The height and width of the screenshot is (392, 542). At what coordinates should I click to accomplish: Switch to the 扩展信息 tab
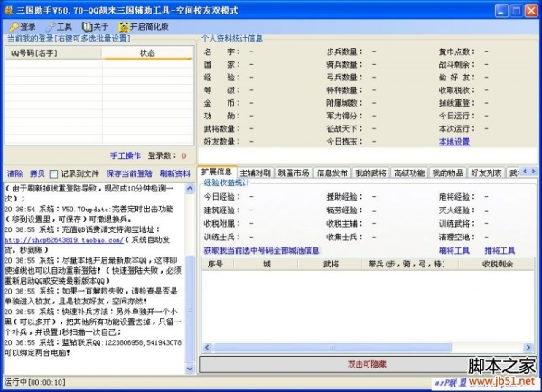click(x=217, y=172)
